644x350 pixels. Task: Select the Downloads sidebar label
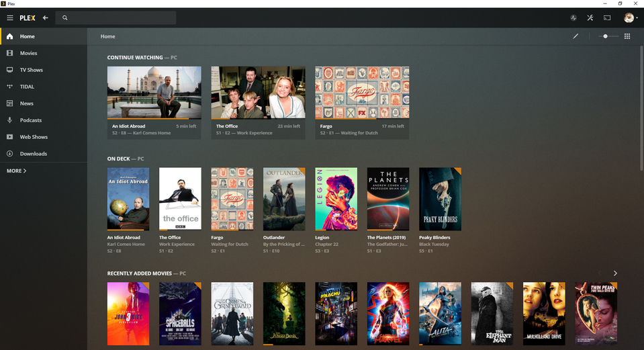(34, 154)
